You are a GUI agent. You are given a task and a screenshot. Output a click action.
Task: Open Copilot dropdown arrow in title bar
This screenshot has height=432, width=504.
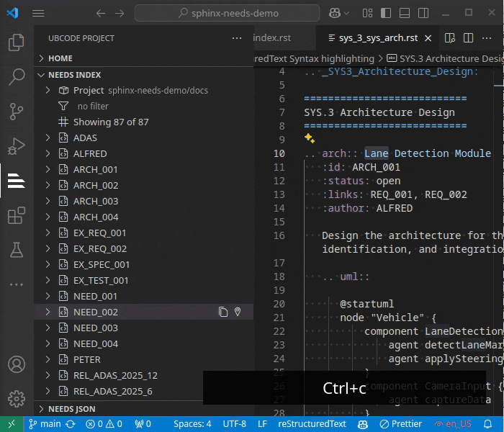tap(346, 13)
